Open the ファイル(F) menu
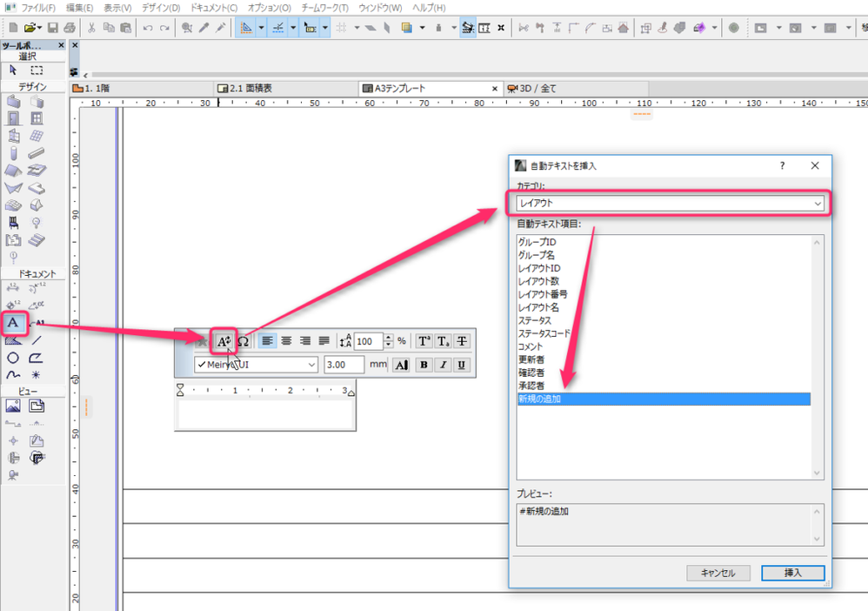Image resolution: width=868 pixels, height=611 pixels. point(38,8)
